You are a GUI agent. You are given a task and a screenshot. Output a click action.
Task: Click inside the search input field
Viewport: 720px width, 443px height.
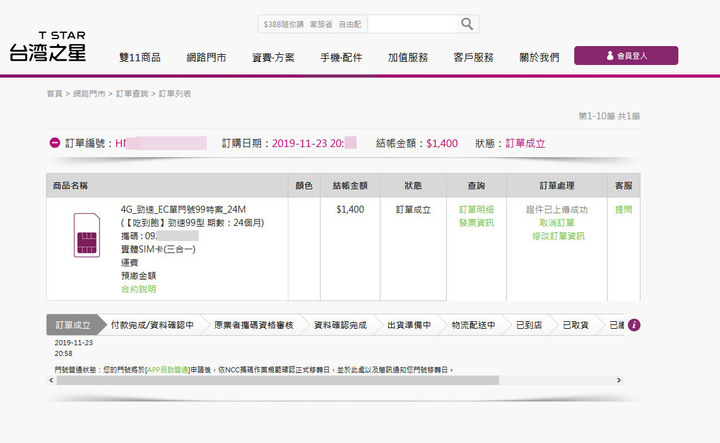pos(412,24)
